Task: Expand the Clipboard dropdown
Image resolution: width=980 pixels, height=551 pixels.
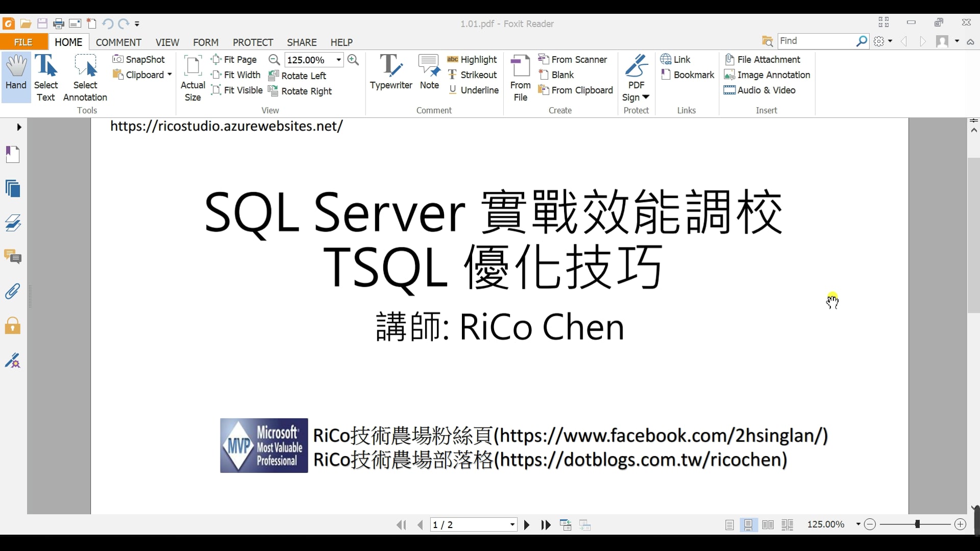Action: pyautogui.click(x=169, y=74)
